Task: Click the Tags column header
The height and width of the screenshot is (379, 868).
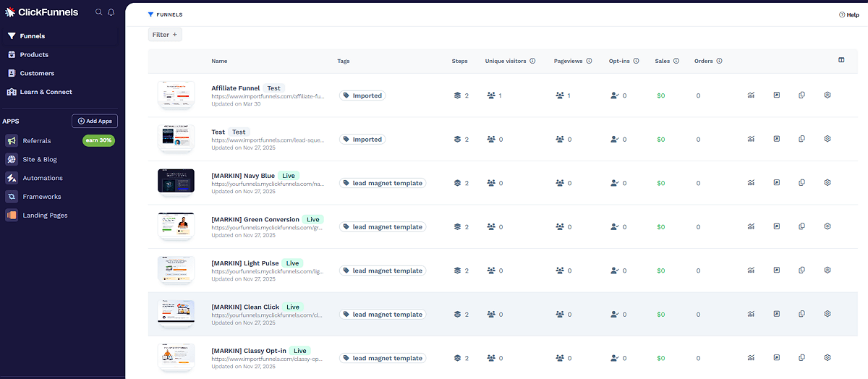Action: pos(344,61)
